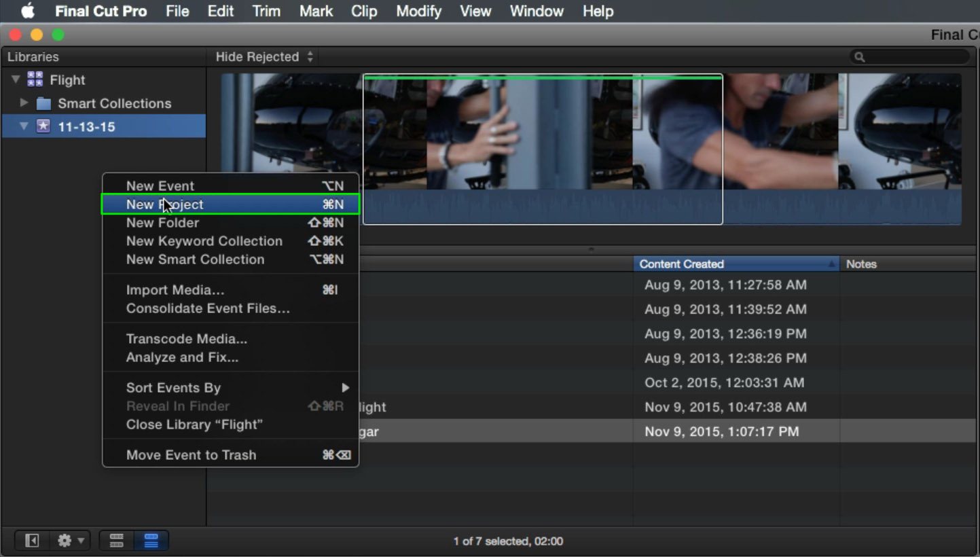This screenshot has width=980, height=557.
Task: Click the 11-13-15 event star icon
Action: click(43, 126)
